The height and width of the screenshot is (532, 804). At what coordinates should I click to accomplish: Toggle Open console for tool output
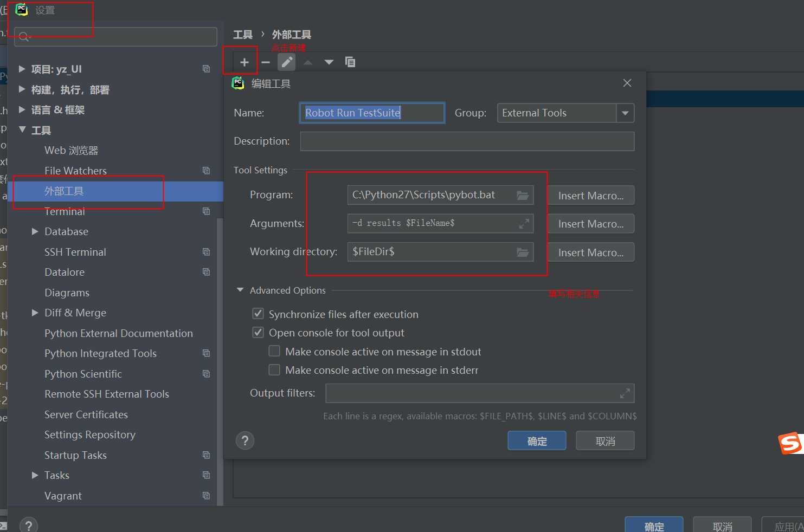coord(258,333)
